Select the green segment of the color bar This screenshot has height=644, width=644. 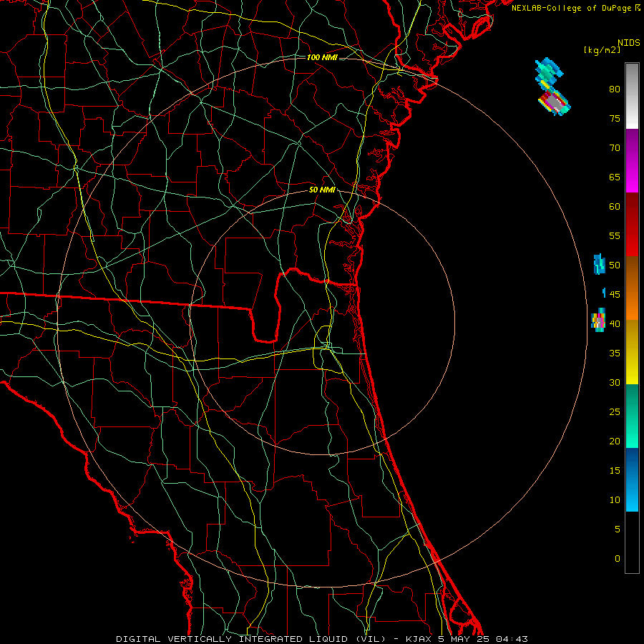(x=632, y=416)
